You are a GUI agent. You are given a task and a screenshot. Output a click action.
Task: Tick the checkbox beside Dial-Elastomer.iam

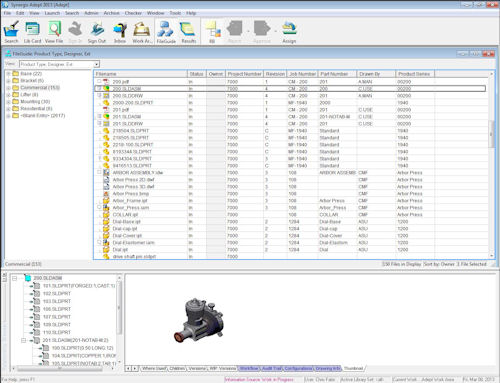click(x=99, y=242)
